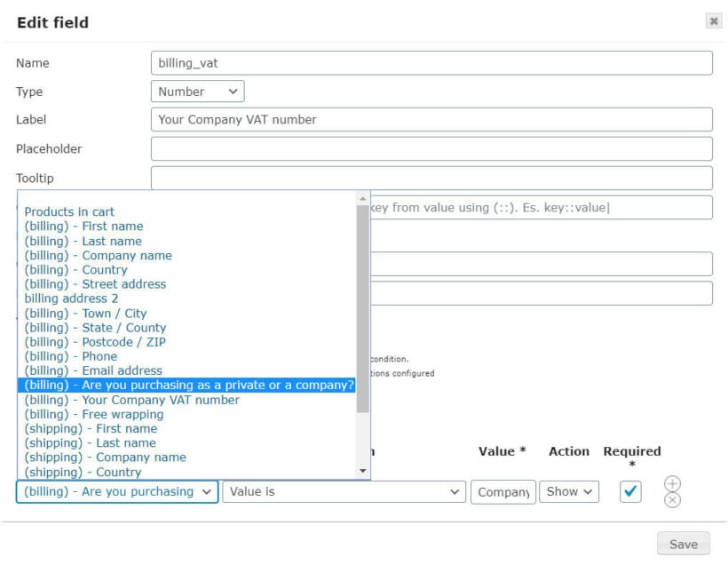Click the circled X to remove the condition
This screenshot has width=728, height=565.
click(673, 500)
